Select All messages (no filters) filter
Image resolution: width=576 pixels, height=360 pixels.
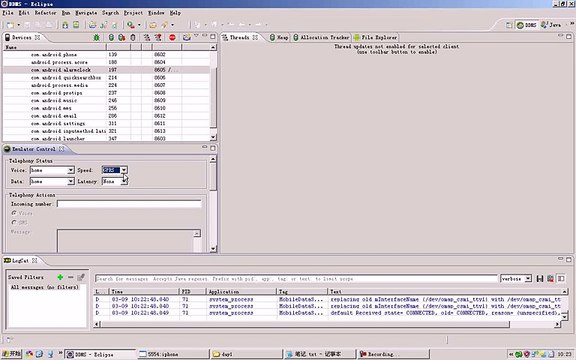(x=45, y=287)
